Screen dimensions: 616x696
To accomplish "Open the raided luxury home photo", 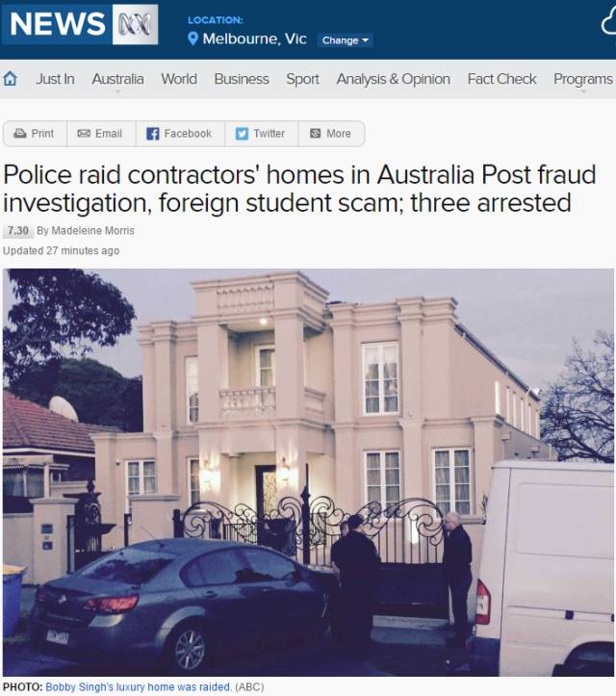I will click(308, 472).
